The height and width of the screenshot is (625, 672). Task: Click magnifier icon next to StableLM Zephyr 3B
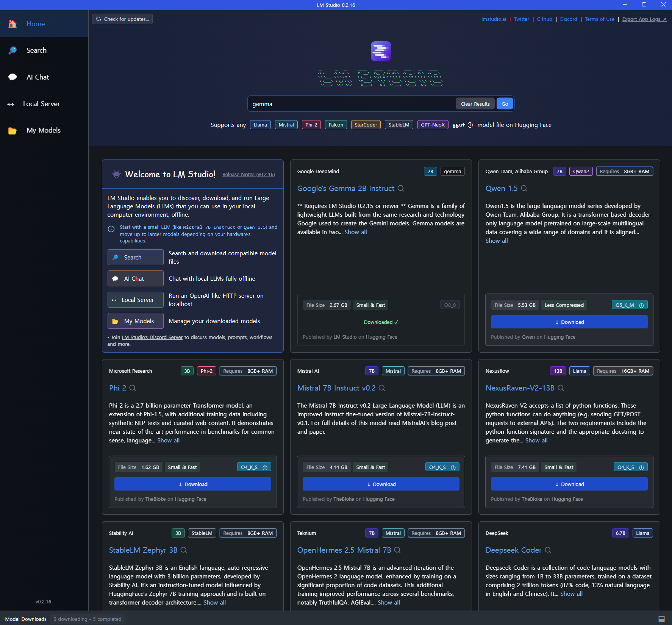[184, 550]
